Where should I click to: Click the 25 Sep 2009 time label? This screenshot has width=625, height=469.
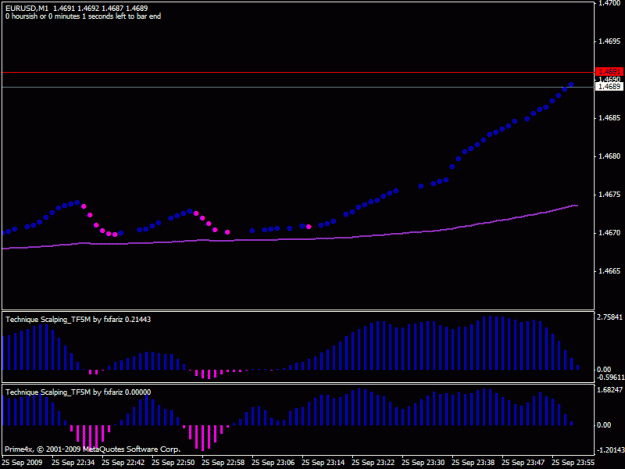click(x=22, y=463)
